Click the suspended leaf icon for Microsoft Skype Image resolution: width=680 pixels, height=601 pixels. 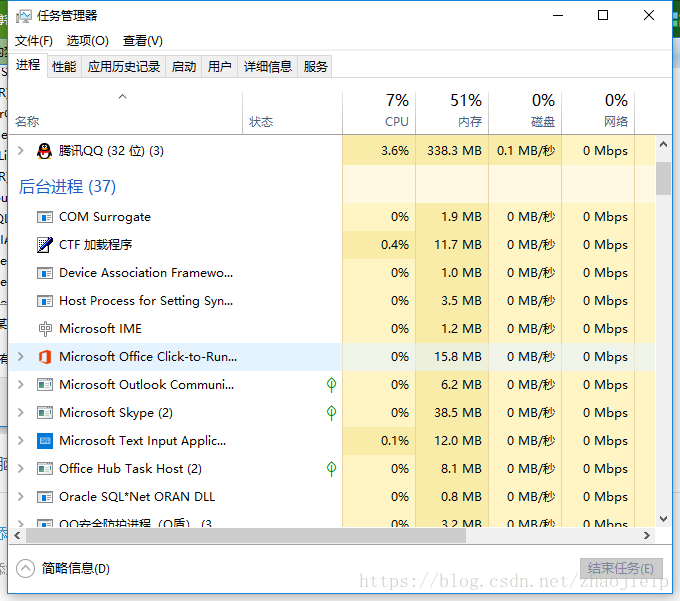tap(331, 413)
